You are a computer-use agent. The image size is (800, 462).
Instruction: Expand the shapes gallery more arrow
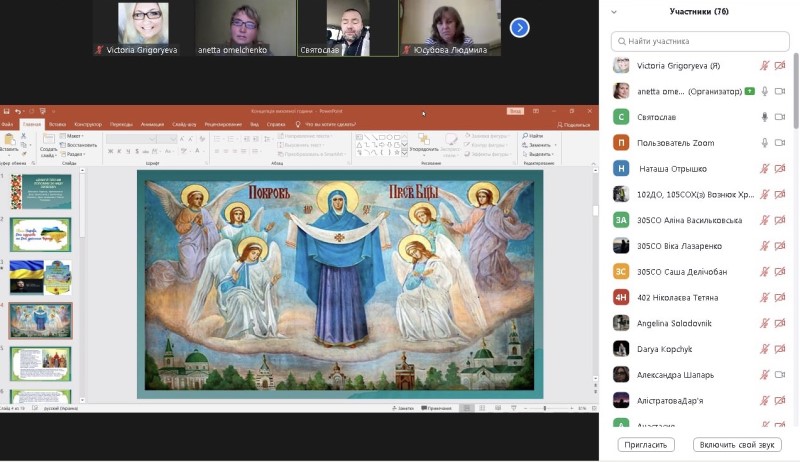pos(405,152)
